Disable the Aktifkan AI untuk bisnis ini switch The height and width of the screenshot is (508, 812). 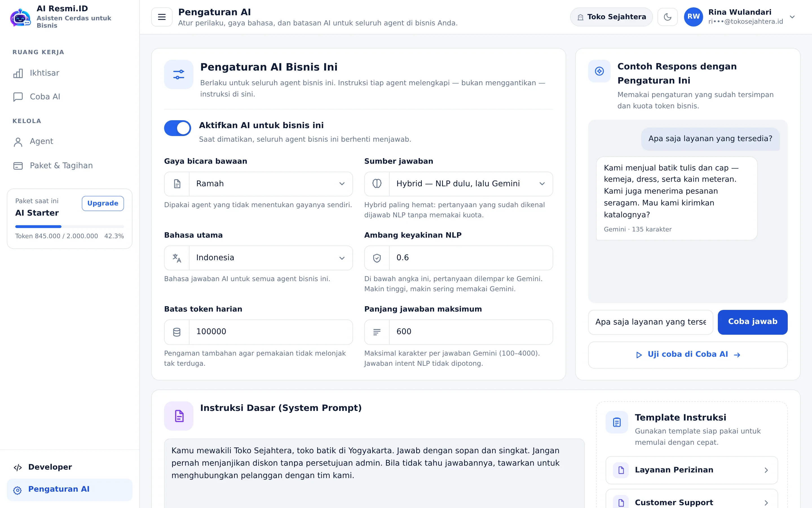(x=178, y=128)
